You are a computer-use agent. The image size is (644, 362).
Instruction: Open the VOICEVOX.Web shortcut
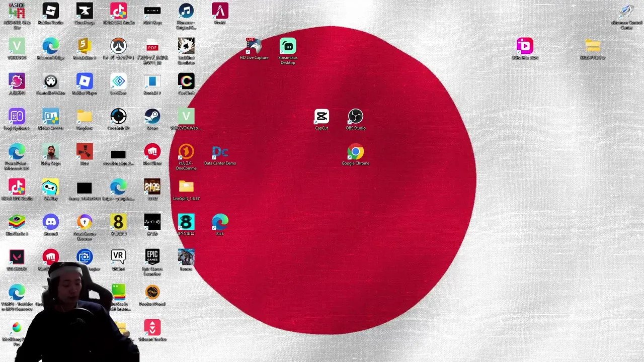coord(186,117)
